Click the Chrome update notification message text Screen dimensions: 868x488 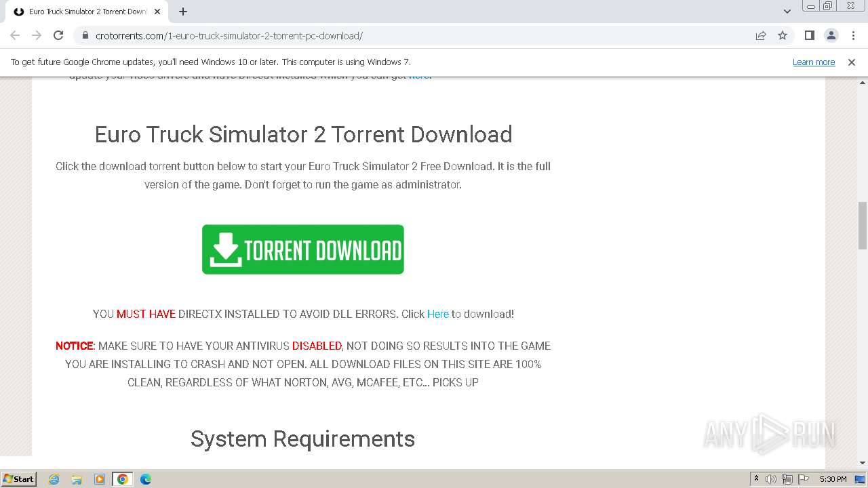point(210,62)
